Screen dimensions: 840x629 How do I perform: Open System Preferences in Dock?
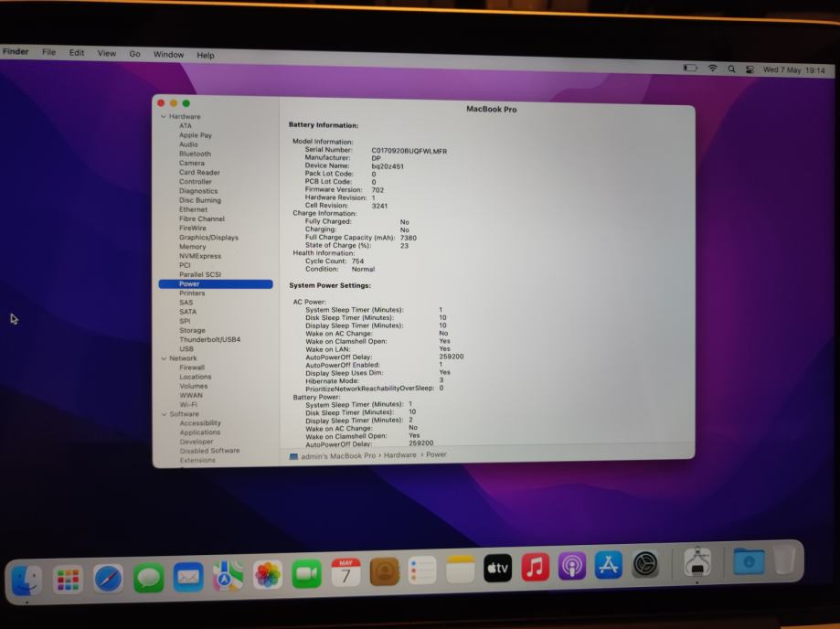click(645, 564)
